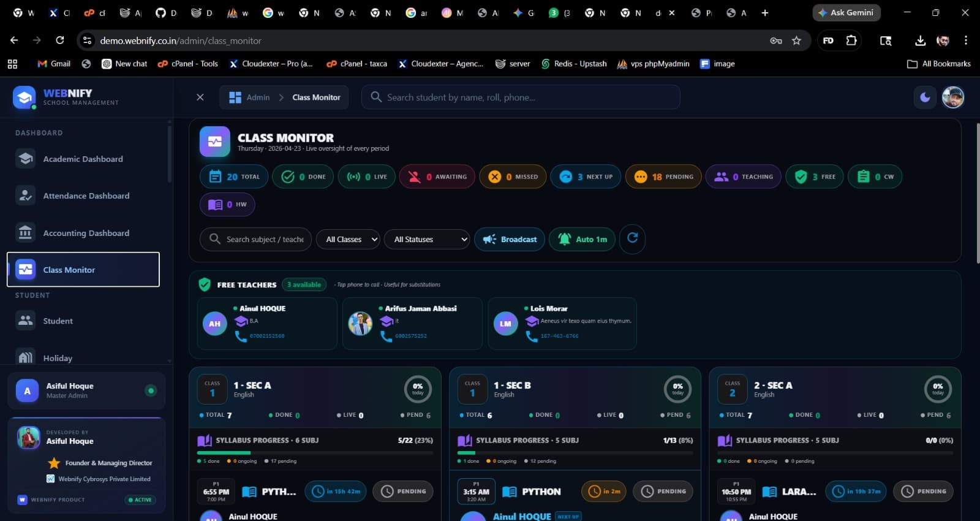This screenshot has width=980, height=521.
Task: Close the sidebar using the X icon
Action: click(x=200, y=97)
